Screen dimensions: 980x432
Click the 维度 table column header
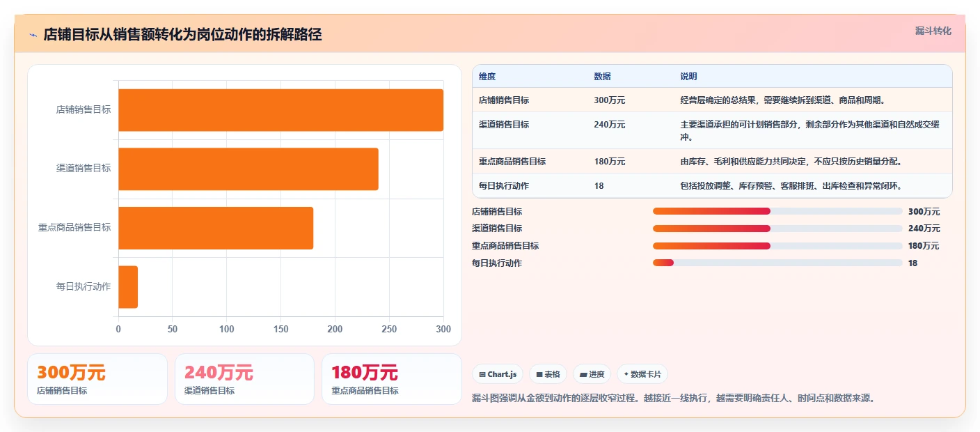(x=487, y=77)
